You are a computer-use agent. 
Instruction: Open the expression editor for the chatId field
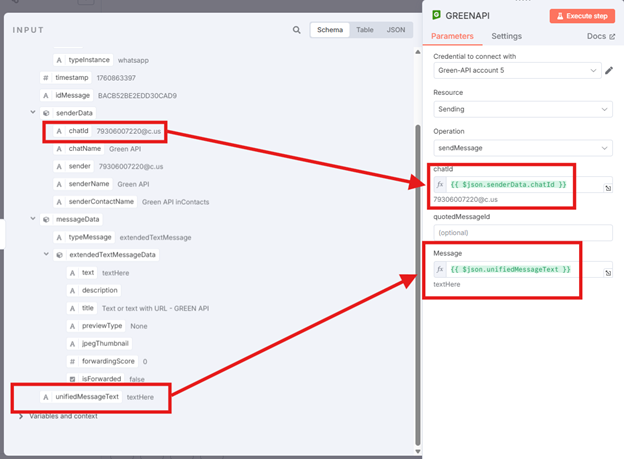click(608, 188)
